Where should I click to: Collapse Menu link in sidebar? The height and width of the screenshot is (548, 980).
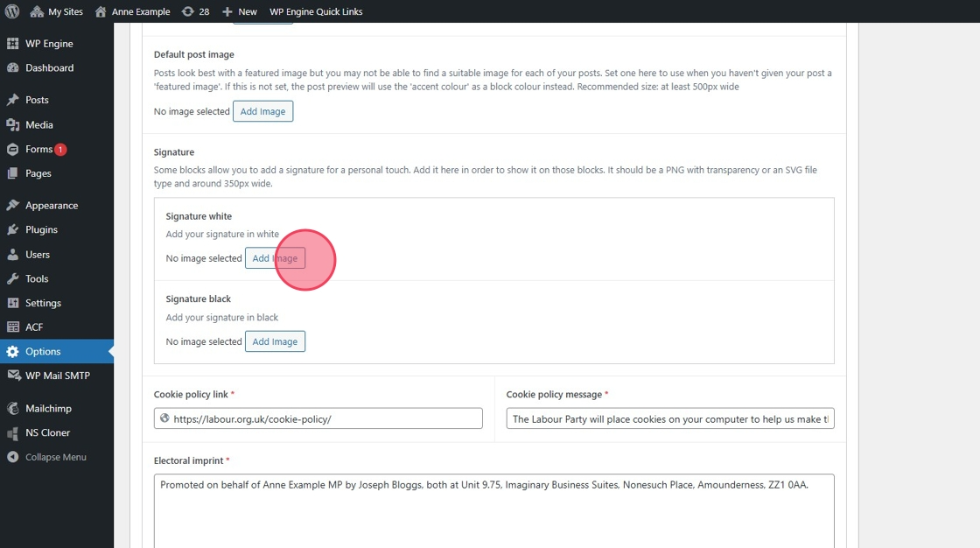click(57, 457)
